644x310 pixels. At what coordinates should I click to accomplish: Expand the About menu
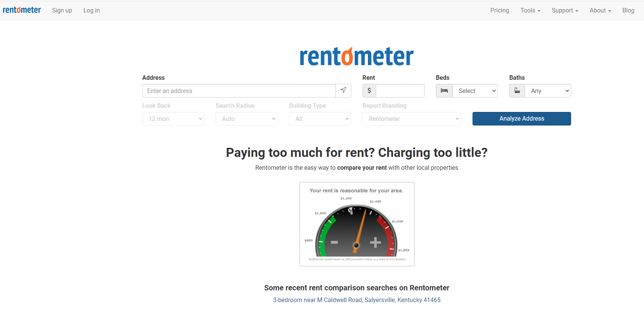tap(600, 11)
